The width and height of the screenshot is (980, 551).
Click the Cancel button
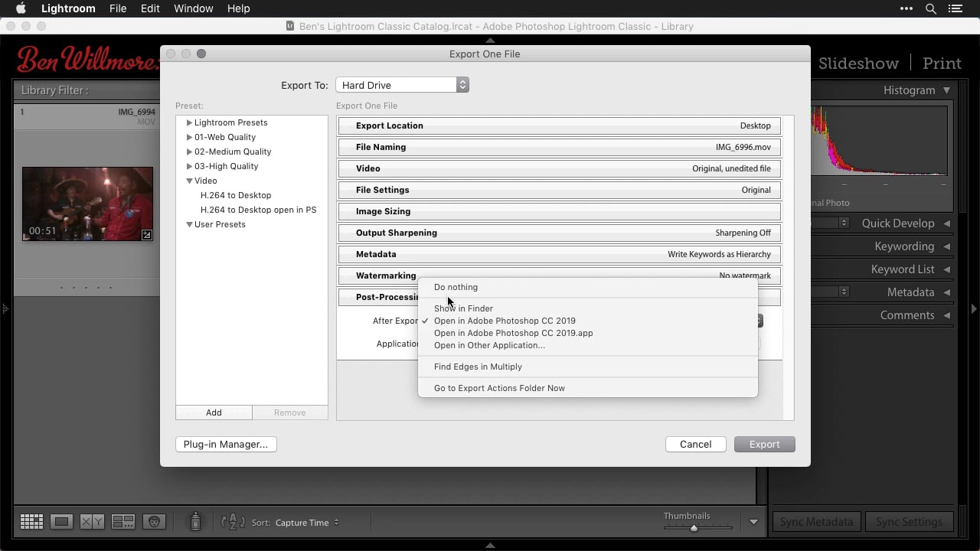pyautogui.click(x=695, y=444)
